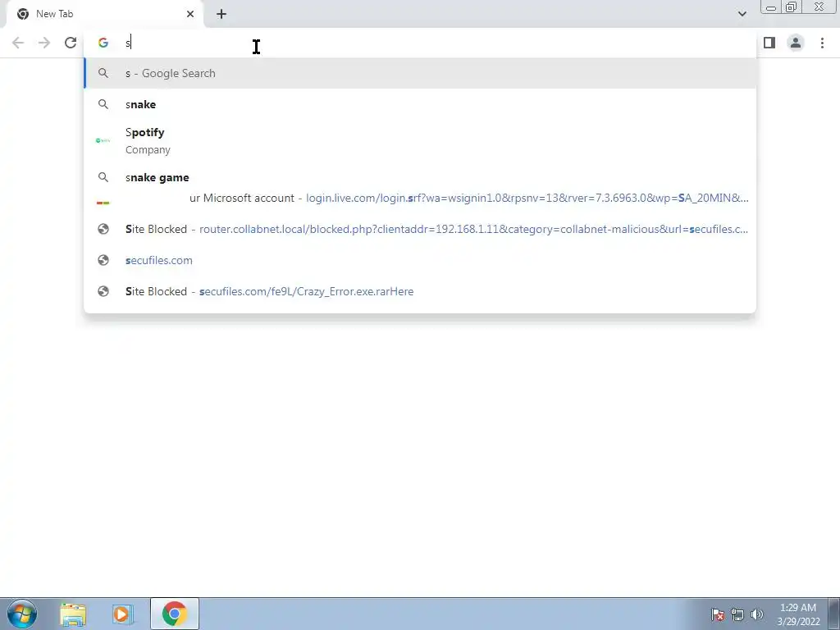840x630 pixels.
Task: Click the Google logo in address bar
Action: pyautogui.click(x=103, y=43)
